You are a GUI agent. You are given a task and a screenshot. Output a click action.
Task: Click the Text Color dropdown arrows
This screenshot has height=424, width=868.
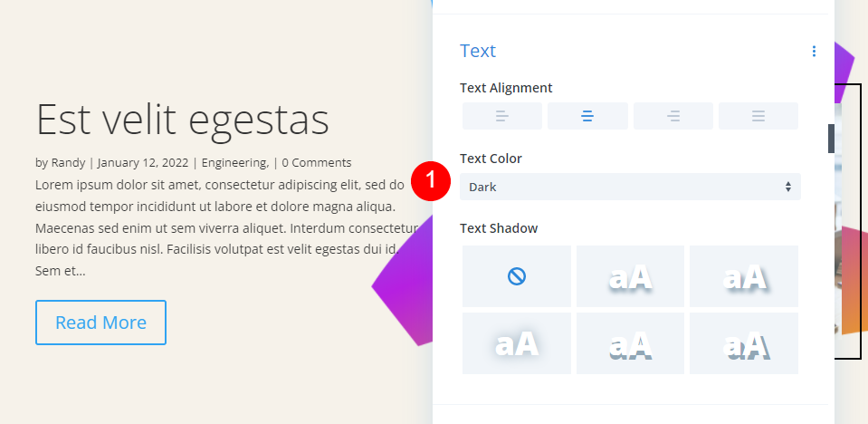[788, 187]
